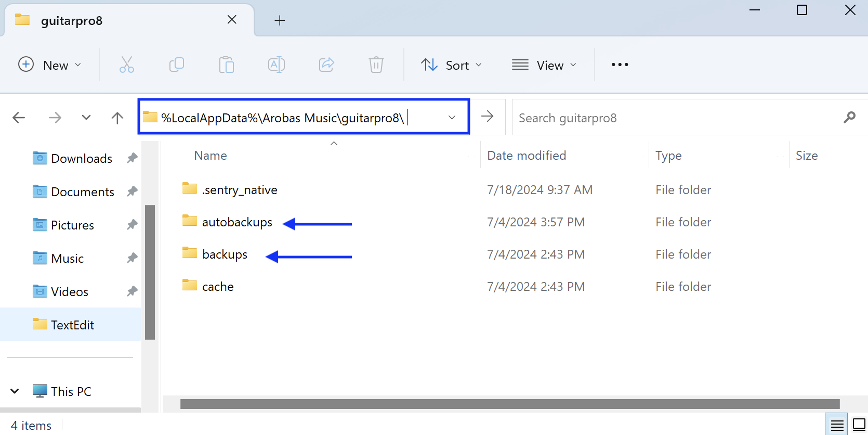
Task: Switch to large thumbnails view icon
Action: (859, 425)
